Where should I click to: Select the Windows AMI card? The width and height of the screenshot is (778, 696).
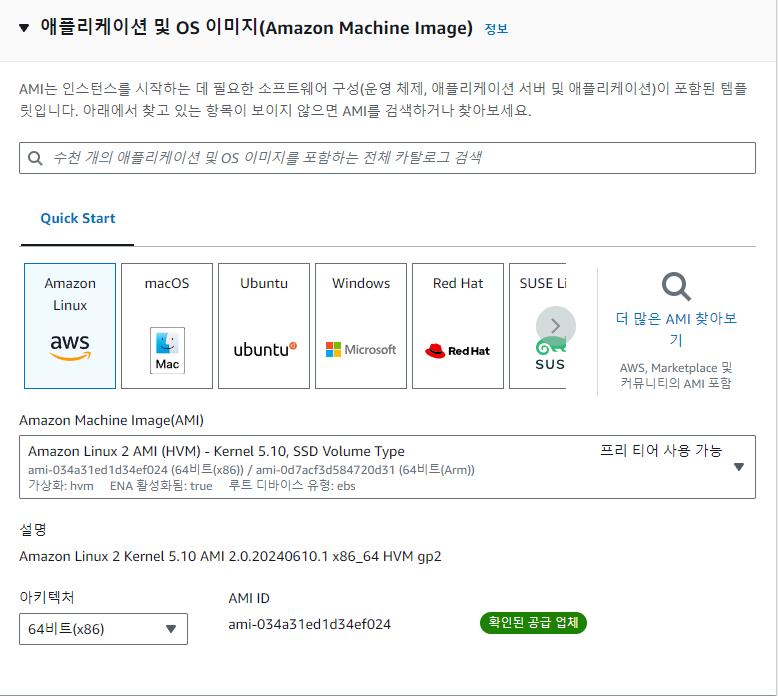(361, 326)
